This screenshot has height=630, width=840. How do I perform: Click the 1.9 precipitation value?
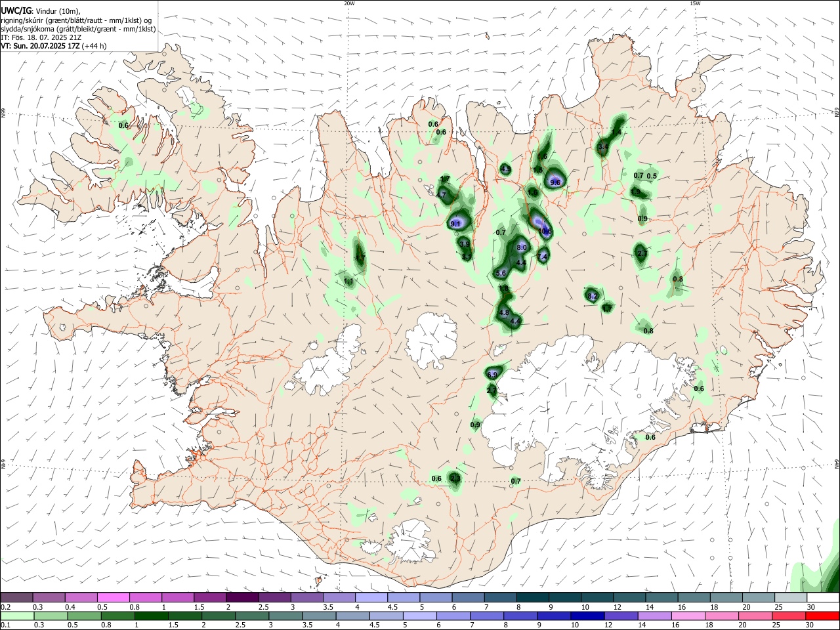coord(635,192)
